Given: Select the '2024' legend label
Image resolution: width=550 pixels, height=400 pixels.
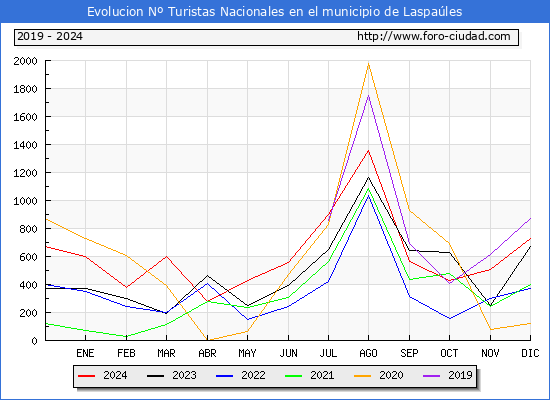Looking at the screenshot, I should click(115, 375).
